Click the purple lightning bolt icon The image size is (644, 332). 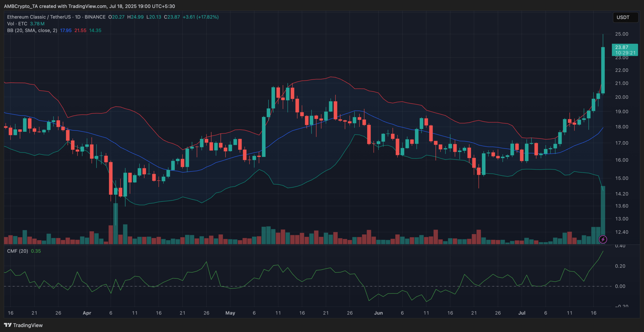tap(603, 239)
